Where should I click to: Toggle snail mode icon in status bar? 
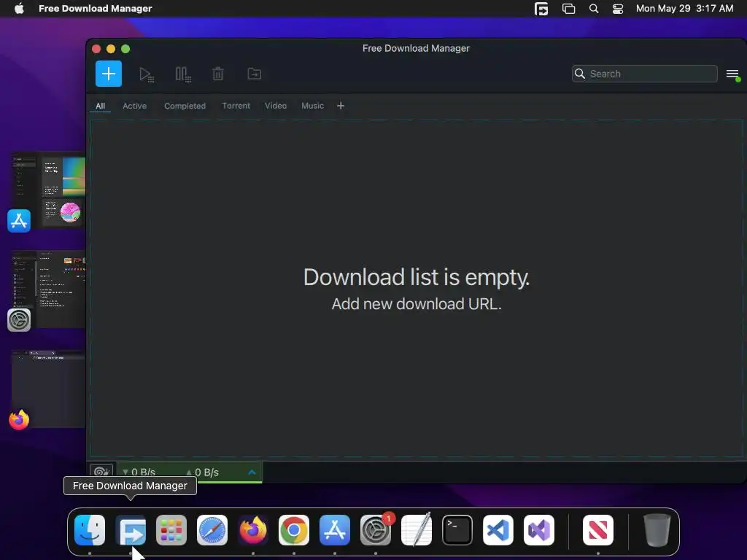pos(101,472)
